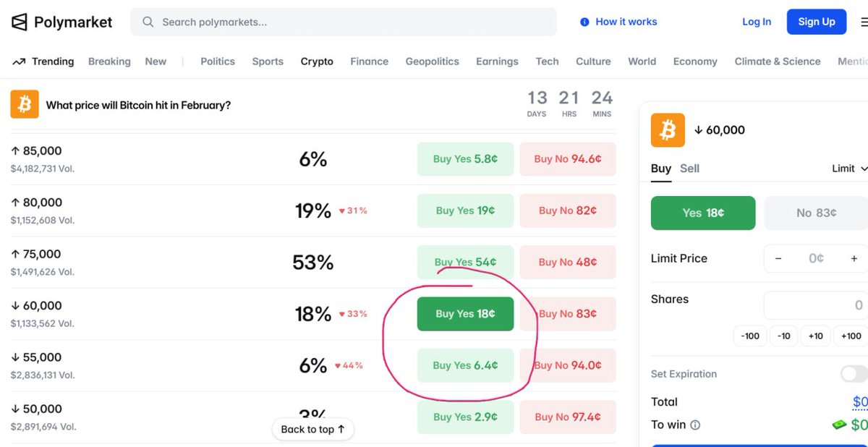Click Buy Yes 5.8¢ for 85,000
This screenshot has width=868, height=447.
(465, 159)
